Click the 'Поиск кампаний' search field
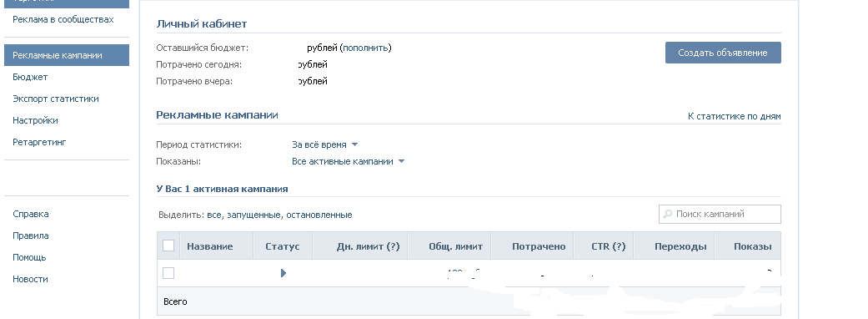Viewport: 868px width, 319px height. (720, 214)
